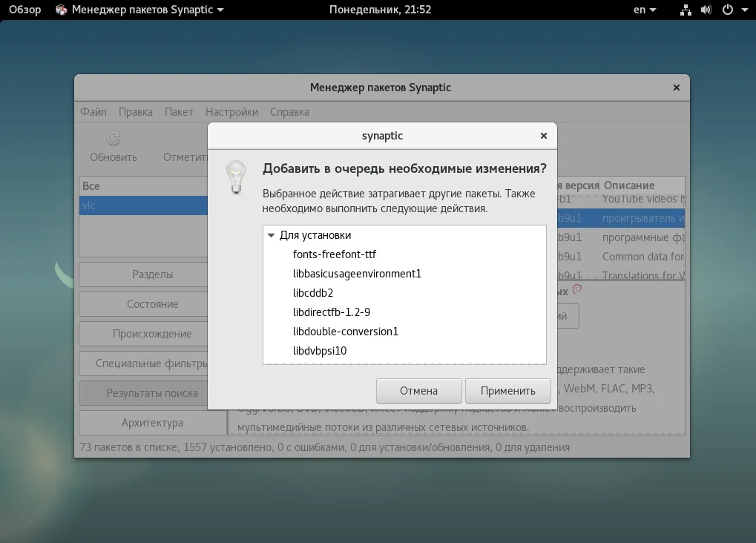This screenshot has width=756, height=543.
Task: Select the vlc search entry
Action: 143,205
